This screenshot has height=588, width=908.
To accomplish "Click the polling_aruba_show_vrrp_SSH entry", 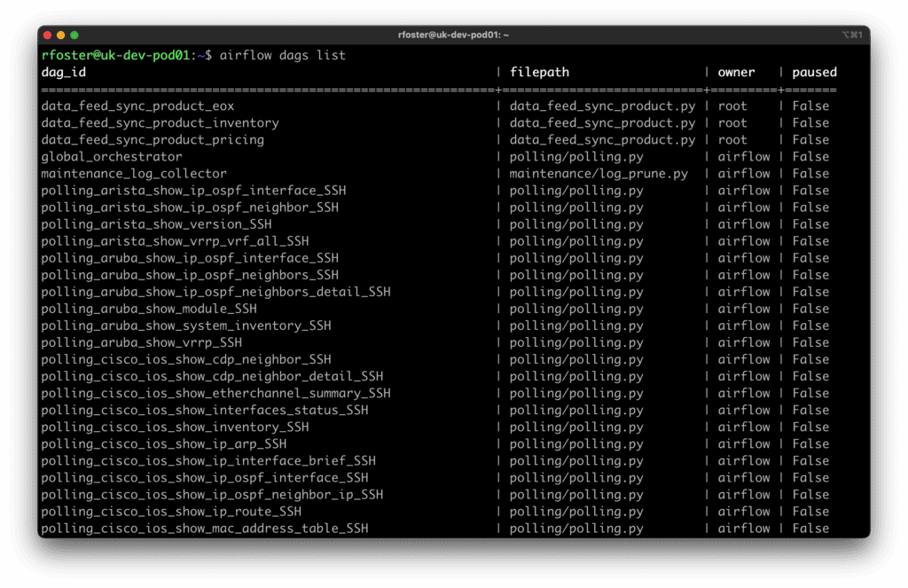I will point(141,342).
